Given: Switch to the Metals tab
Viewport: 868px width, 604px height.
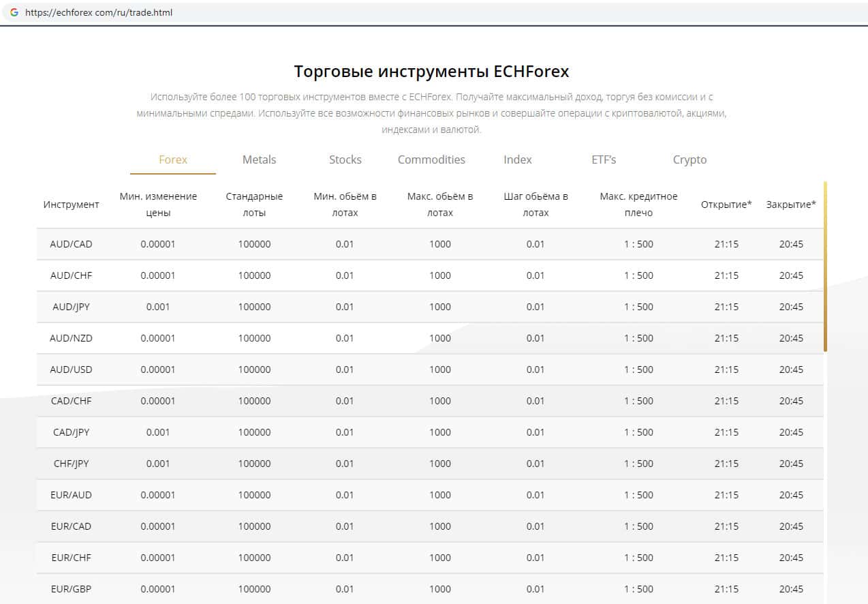Looking at the screenshot, I should click(259, 160).
